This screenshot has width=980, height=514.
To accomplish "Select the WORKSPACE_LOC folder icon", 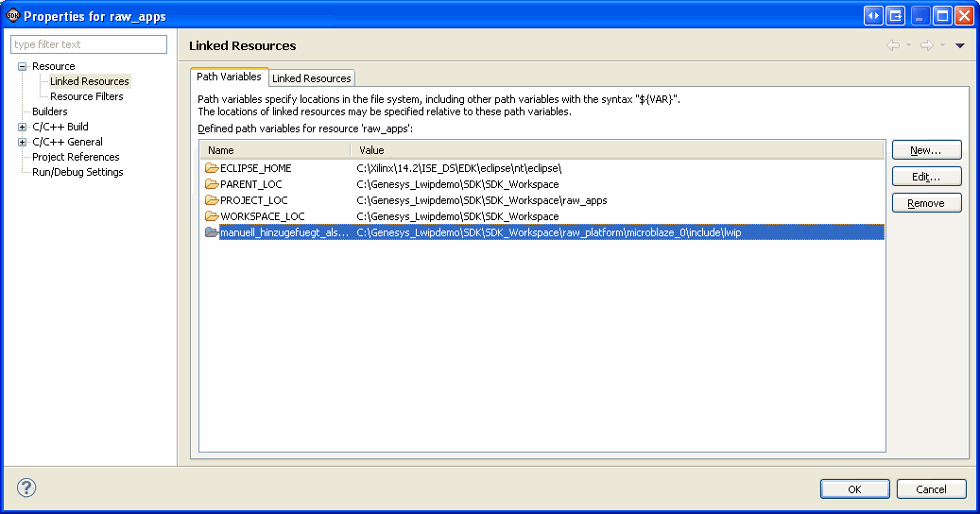I will [x=212, y=216].
